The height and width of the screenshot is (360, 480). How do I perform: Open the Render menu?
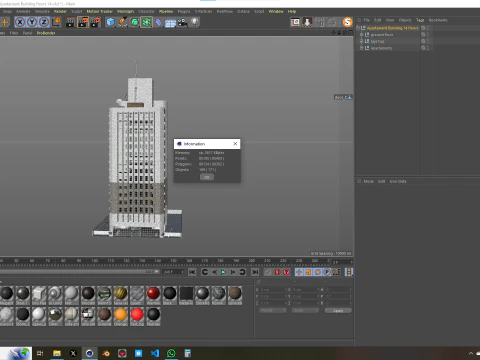click(x=60, y=11)
